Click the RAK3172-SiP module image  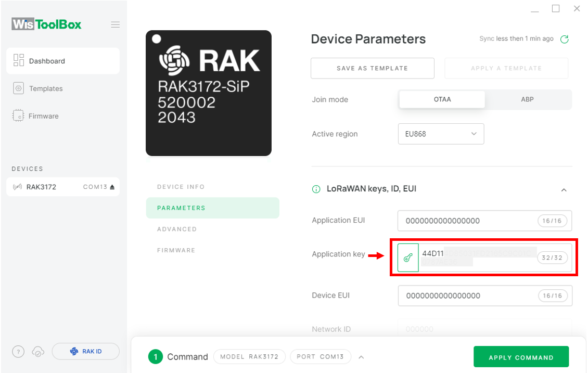(209, 93)
